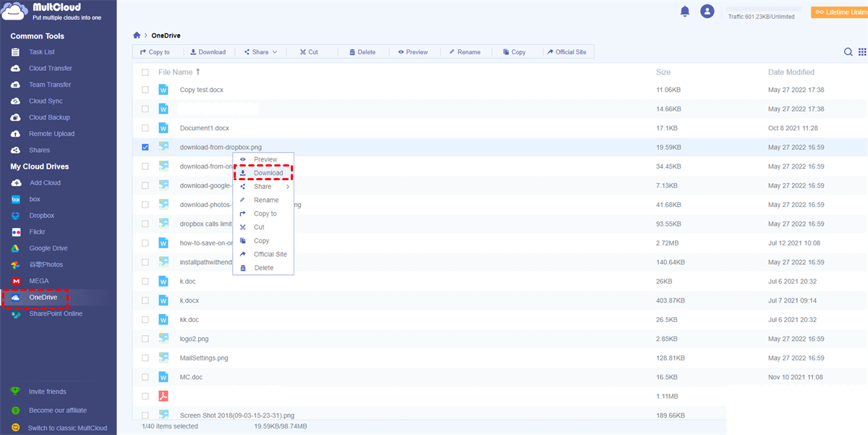
Task: Choose Cut in context menu
Action: pyautogui.click(x=263, y=227)
